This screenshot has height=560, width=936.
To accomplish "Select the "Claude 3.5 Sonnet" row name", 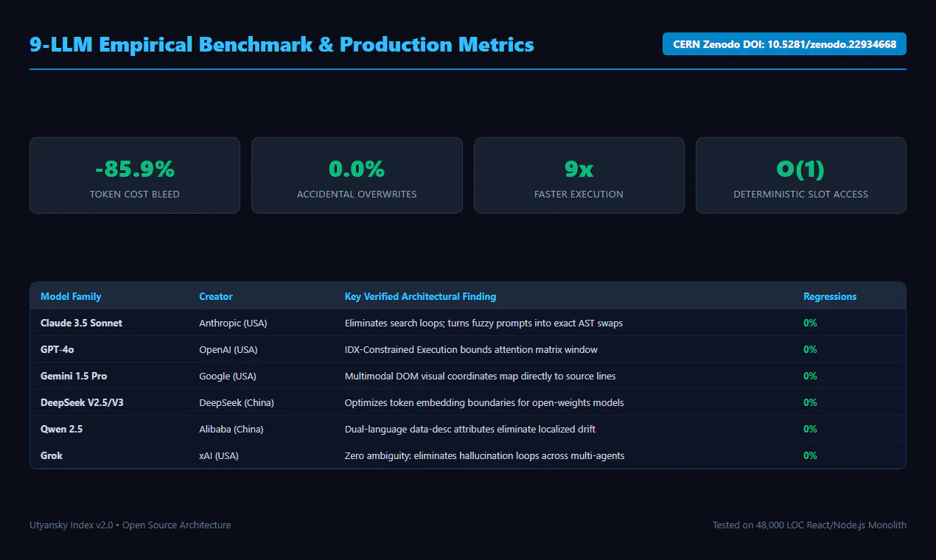I will (x=81, y=323).
